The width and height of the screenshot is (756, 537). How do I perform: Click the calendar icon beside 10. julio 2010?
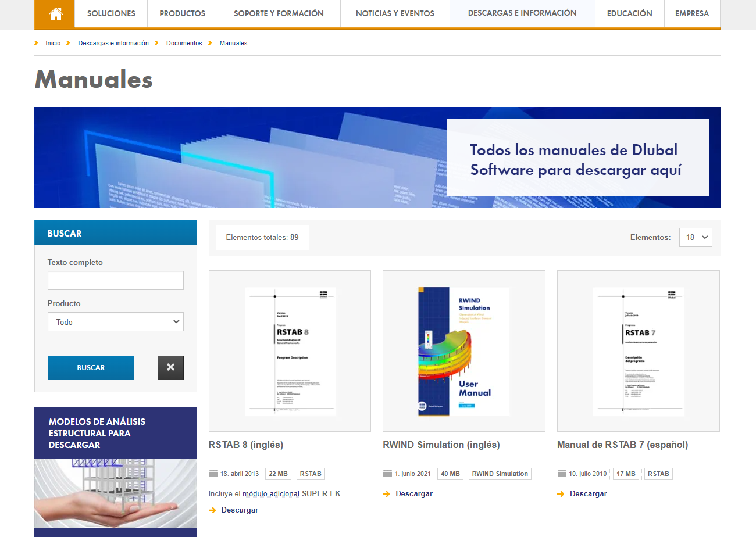[x=562, y=474]
